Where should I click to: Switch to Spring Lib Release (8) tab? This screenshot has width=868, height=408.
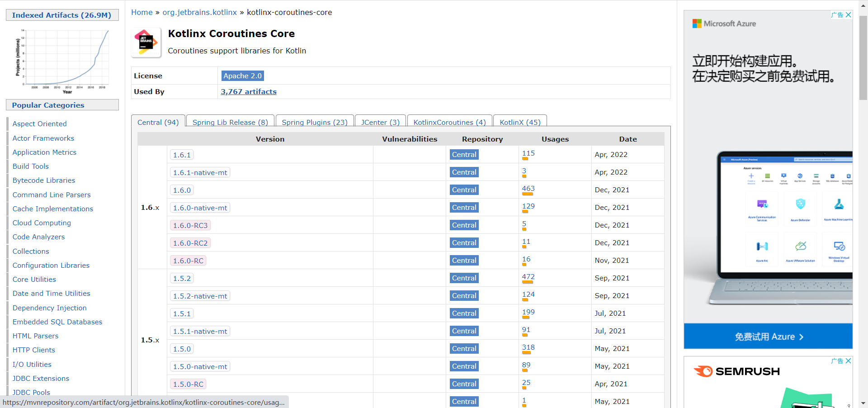click(x=230, y=123)
